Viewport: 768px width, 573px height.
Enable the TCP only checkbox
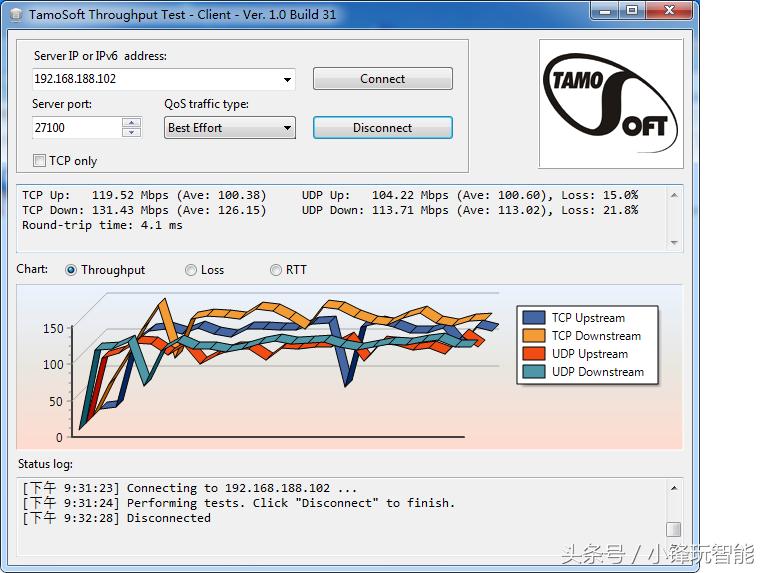click(39, 161)
